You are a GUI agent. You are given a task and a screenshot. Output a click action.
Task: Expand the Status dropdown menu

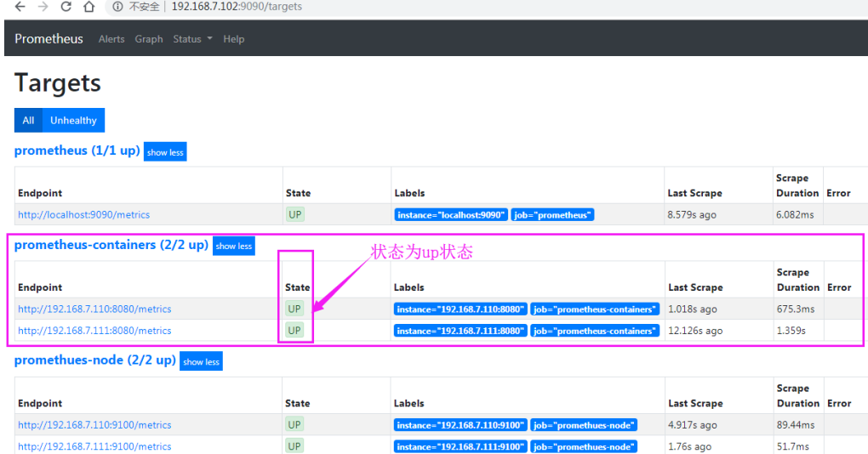(x=192, y=39)
